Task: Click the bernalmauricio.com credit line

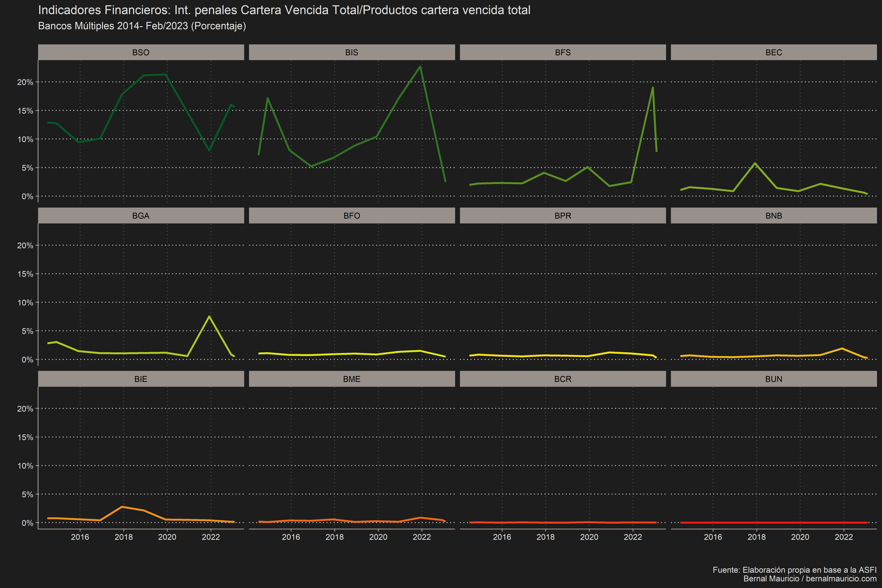Action: pos(810,579)
